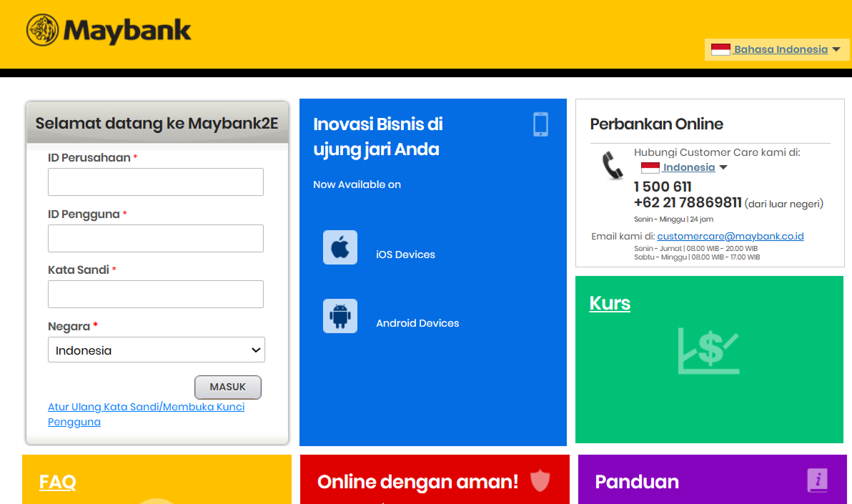
Task: Click the 1 500 611 phone number
Action: [x=663, y=187]
